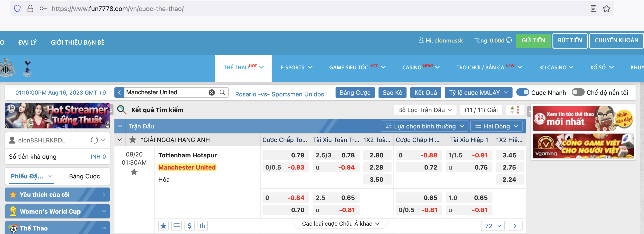
Task: Click the Kết Quả button
Action: [425, 92]
